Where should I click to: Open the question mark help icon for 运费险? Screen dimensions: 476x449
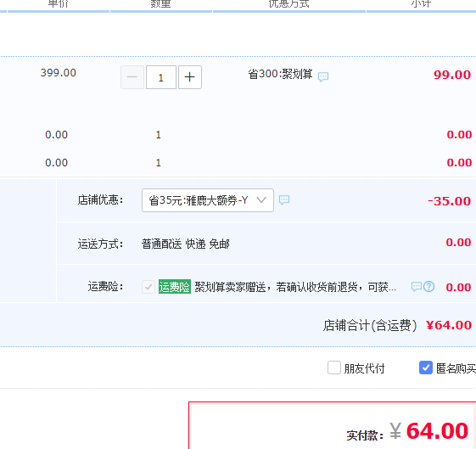[x=429, y=286]
